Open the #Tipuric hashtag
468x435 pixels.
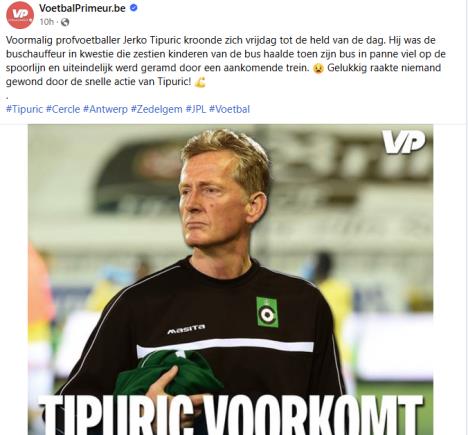tap(24, 109)
